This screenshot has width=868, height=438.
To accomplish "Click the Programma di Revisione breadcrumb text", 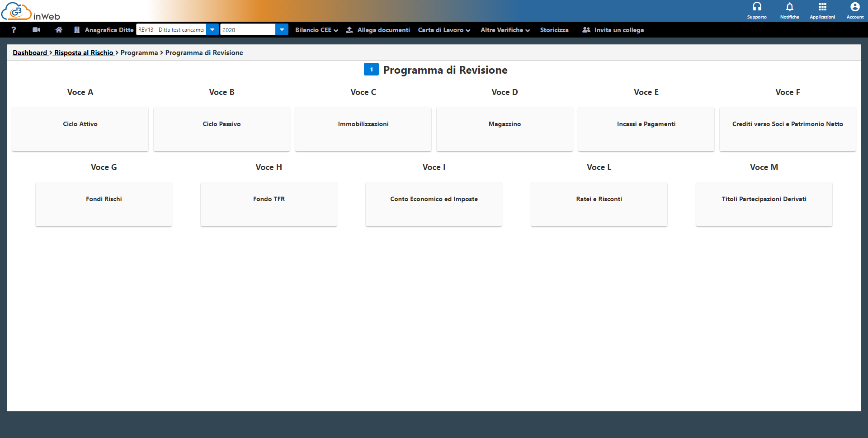I will point(204,53).
